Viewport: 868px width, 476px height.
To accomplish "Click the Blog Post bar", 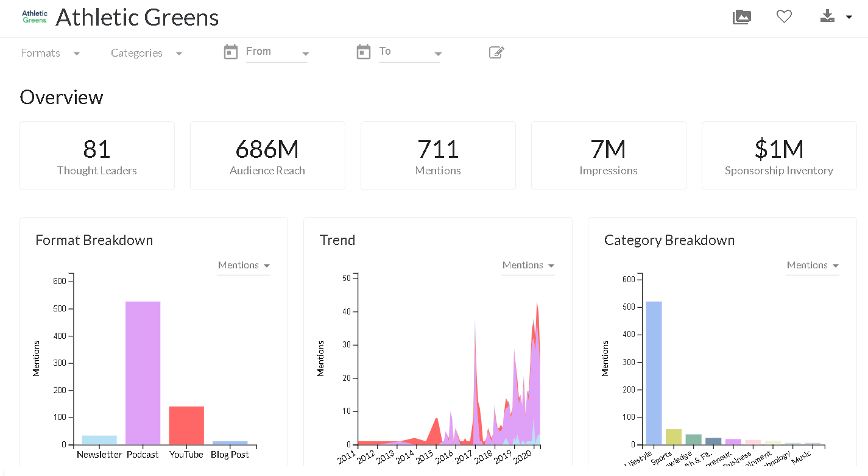I will coord(230,443).
